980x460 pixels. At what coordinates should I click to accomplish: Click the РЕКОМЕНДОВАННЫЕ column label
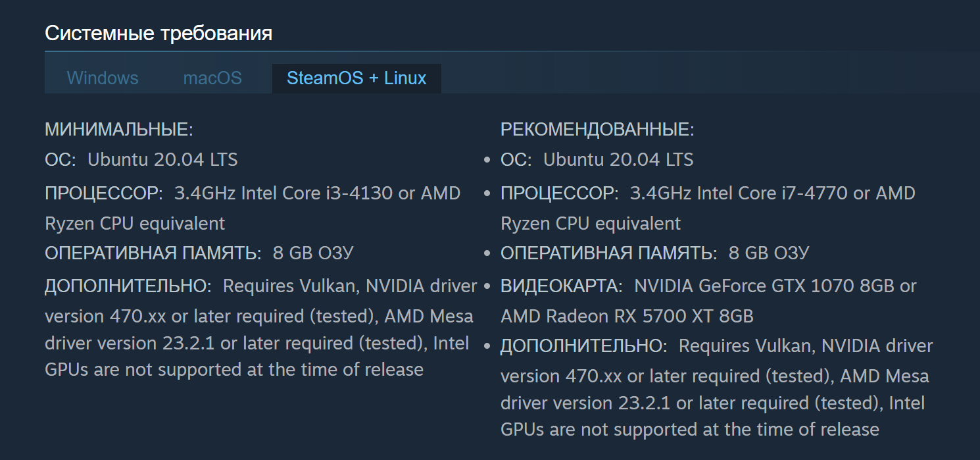click(597, 130)
